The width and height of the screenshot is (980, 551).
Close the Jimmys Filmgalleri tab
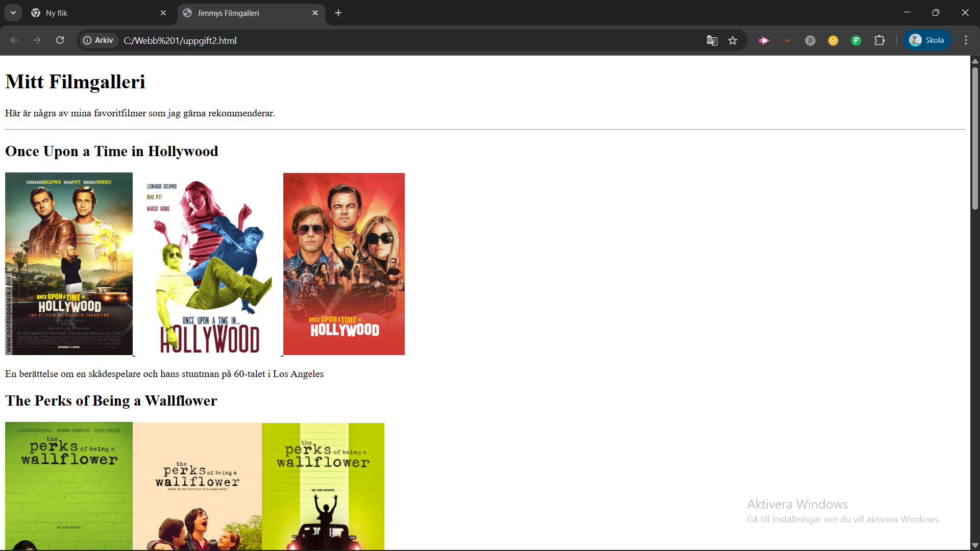click(x=315, y=13)
